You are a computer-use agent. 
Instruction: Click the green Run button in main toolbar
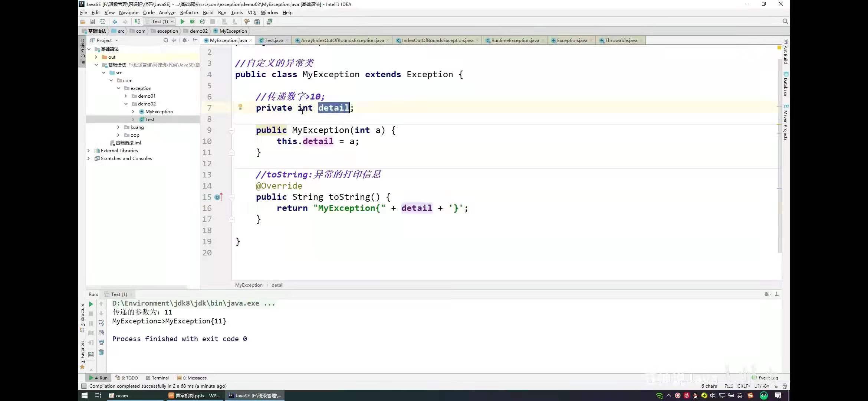[182, 22]
